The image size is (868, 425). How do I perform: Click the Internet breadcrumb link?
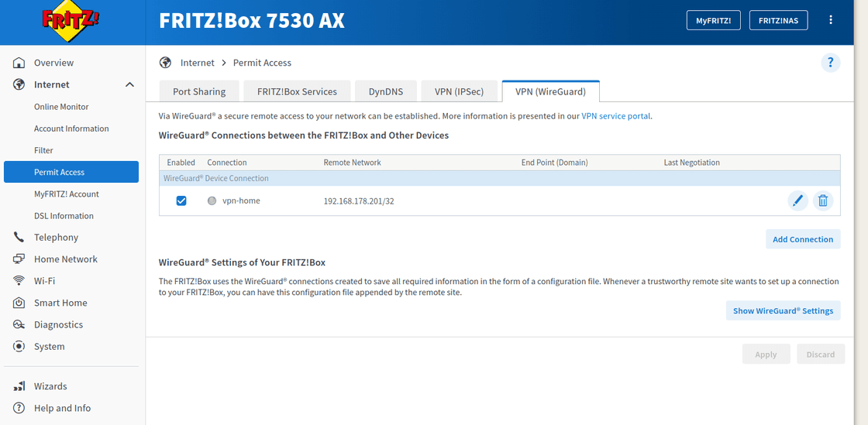[197, 63]
